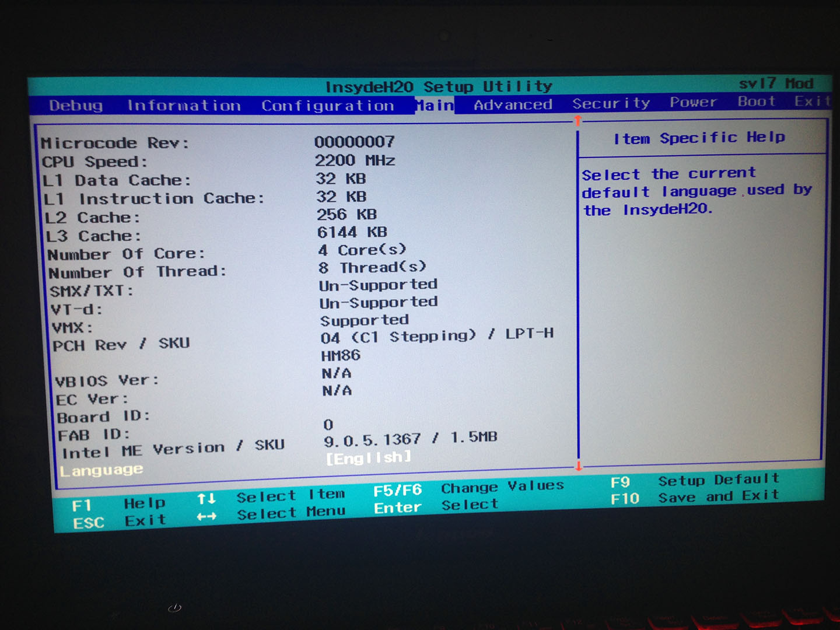Click the ESC Exit key hint
This screenshot has height=630, width=840.
click(119, 521)
